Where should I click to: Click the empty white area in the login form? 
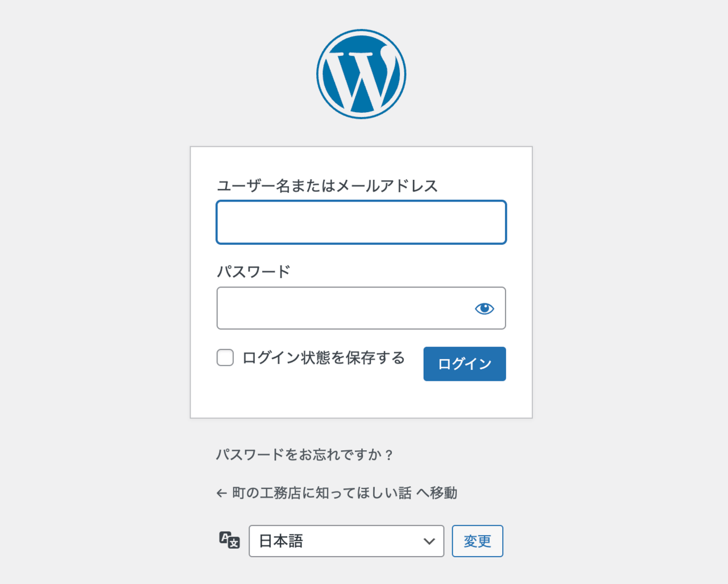(x=361, y=400)
